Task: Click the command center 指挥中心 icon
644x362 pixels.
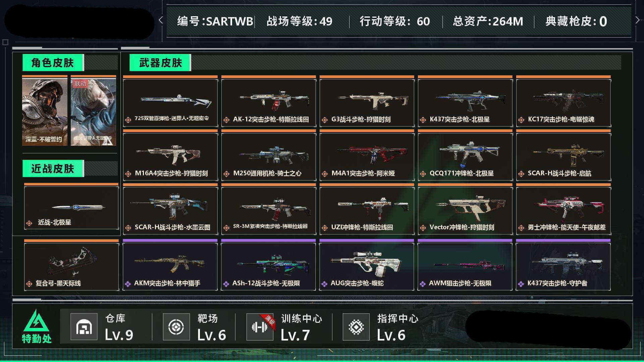Action: tap(356, 327)
